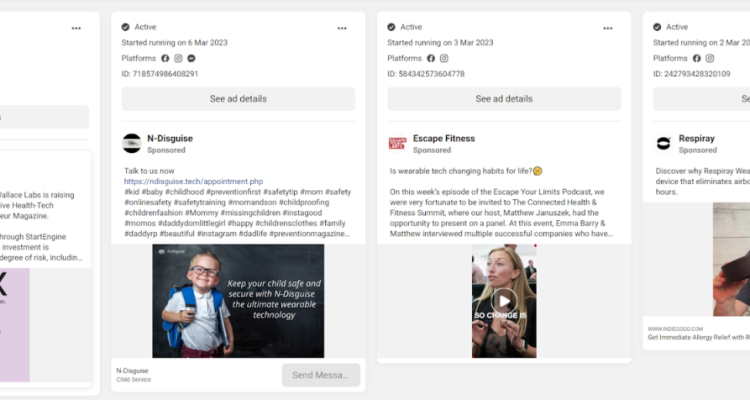
Task: Open the Respiray page logo
Action: click(663, 143)
